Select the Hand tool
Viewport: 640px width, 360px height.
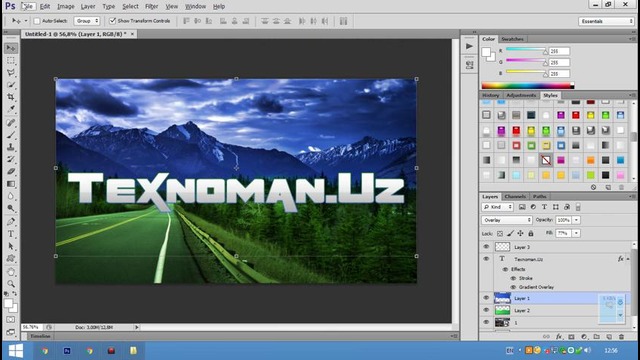(x=11, y=272)
